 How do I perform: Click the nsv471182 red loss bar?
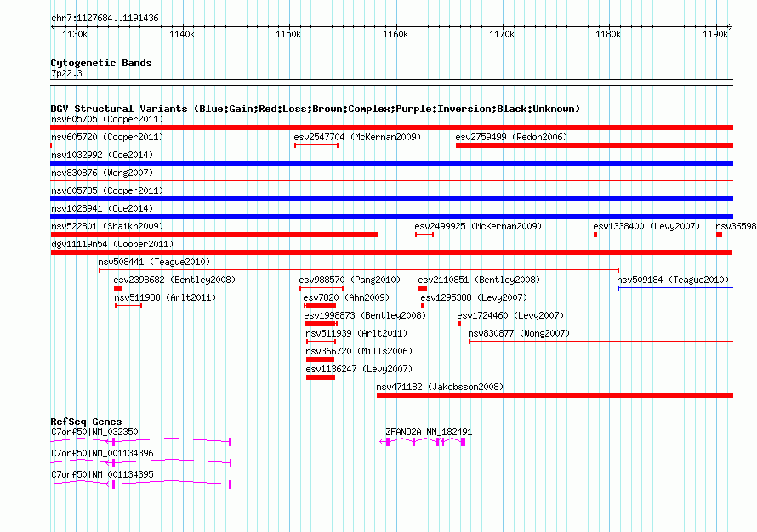tap(555, 395)
